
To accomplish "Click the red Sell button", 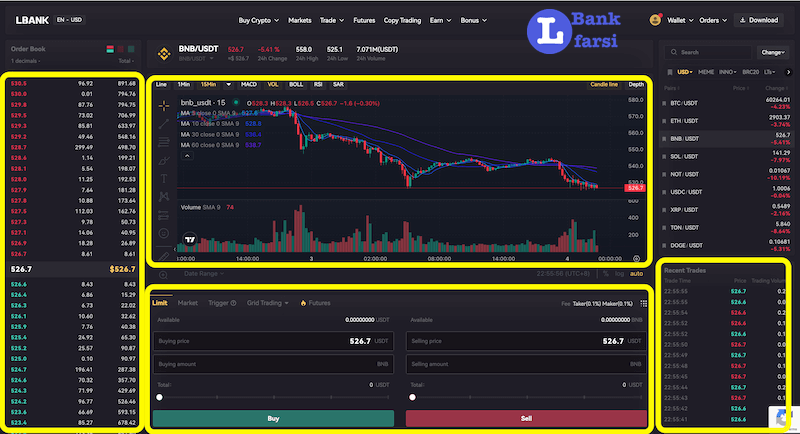I will click(x=525, y=418).
